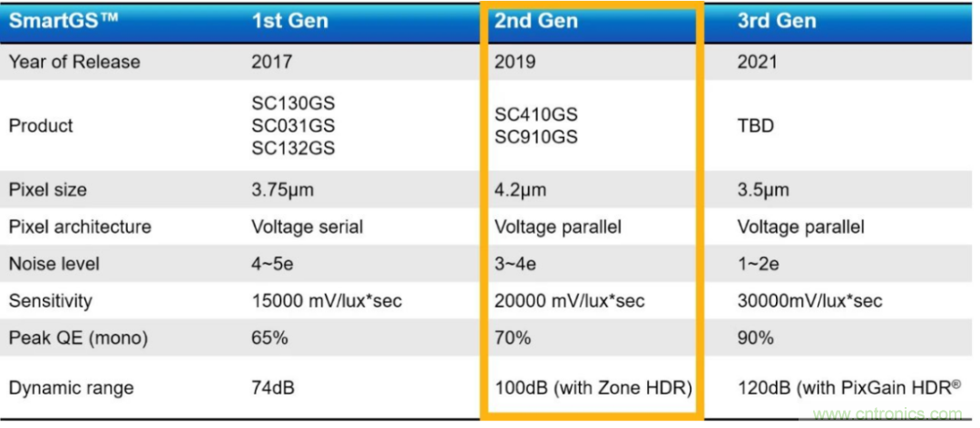Click the SC910GS product name
Viewport: 980px width, 428px height.
[x=536, y=137]
